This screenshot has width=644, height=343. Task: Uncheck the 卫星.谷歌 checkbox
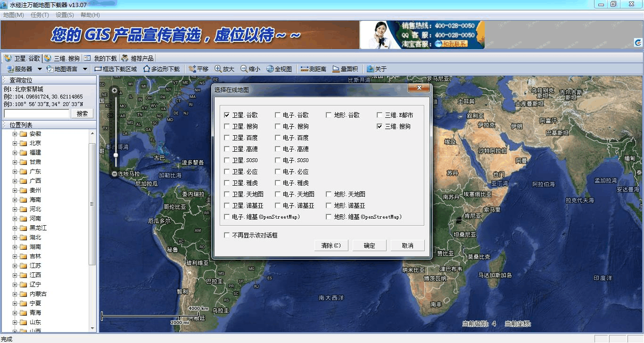point(227,115)
